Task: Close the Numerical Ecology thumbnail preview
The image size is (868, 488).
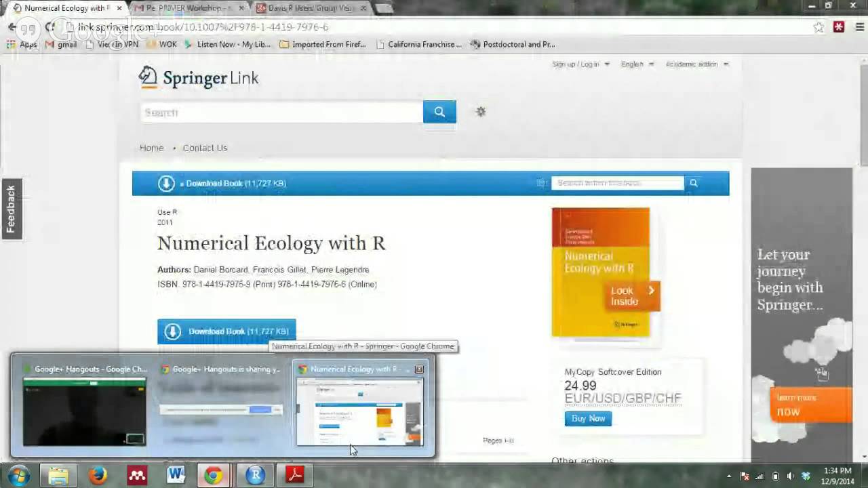Action: pyautogui.click(x=419, y=369)
